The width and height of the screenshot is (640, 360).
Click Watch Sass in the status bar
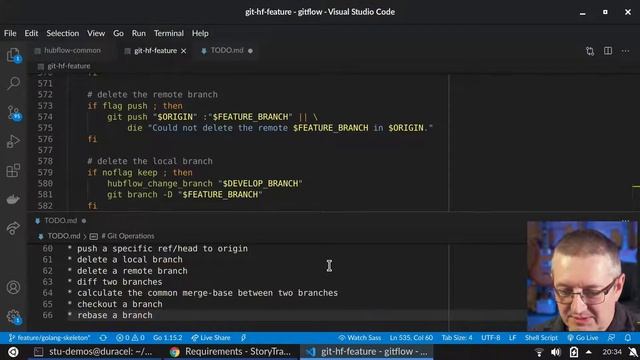click(360, 338)
